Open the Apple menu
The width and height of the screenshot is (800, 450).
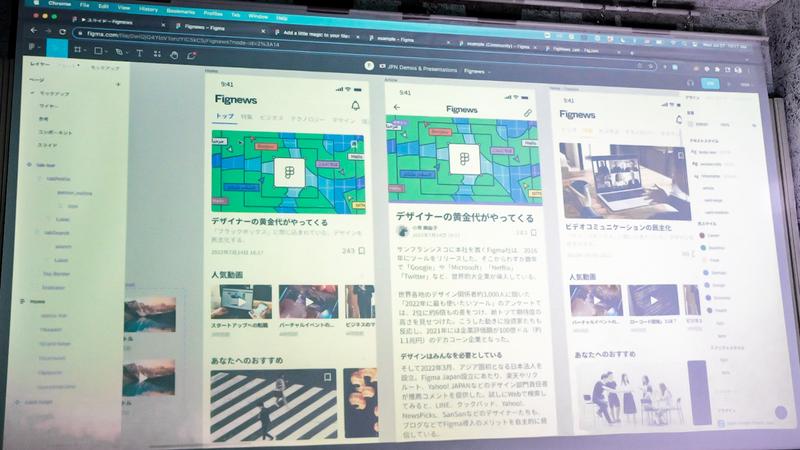(x=36, y=2)
